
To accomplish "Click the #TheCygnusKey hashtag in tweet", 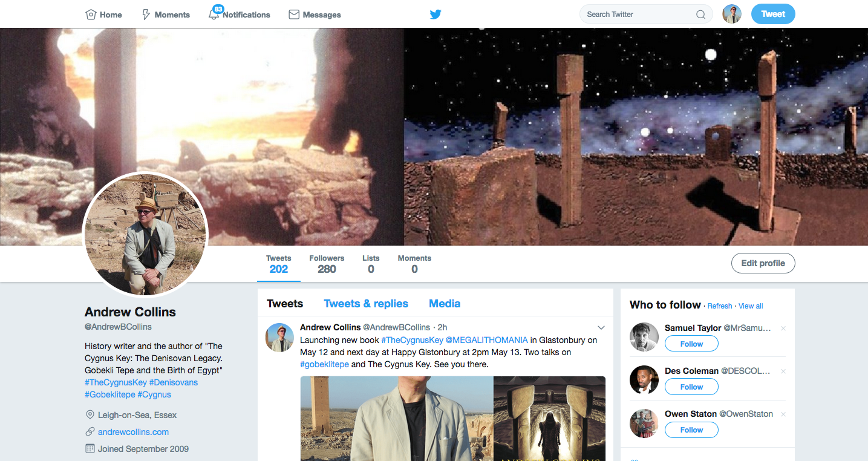I will (412, 340).
